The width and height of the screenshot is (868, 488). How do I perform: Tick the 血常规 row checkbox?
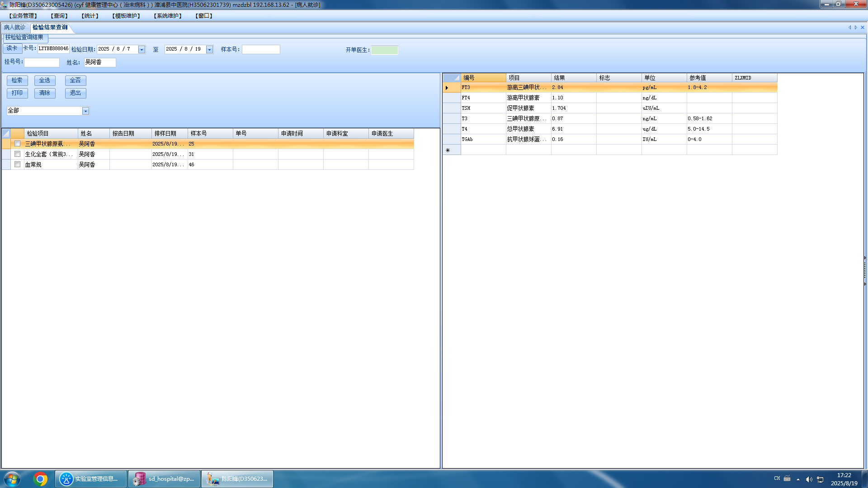pos(18,164)
